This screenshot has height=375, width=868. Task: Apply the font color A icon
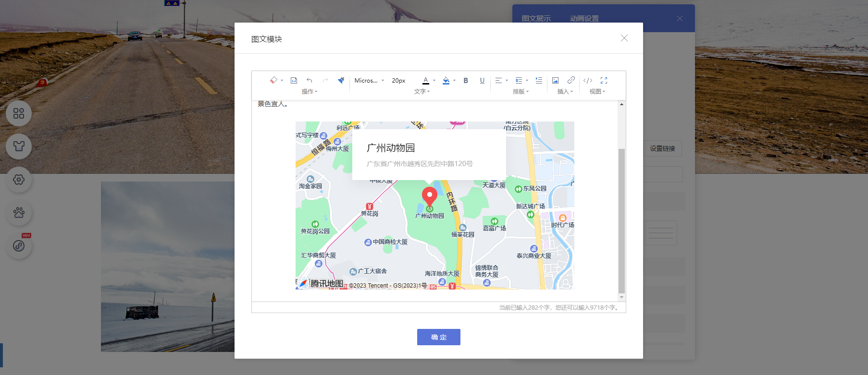tap(425, 80)
